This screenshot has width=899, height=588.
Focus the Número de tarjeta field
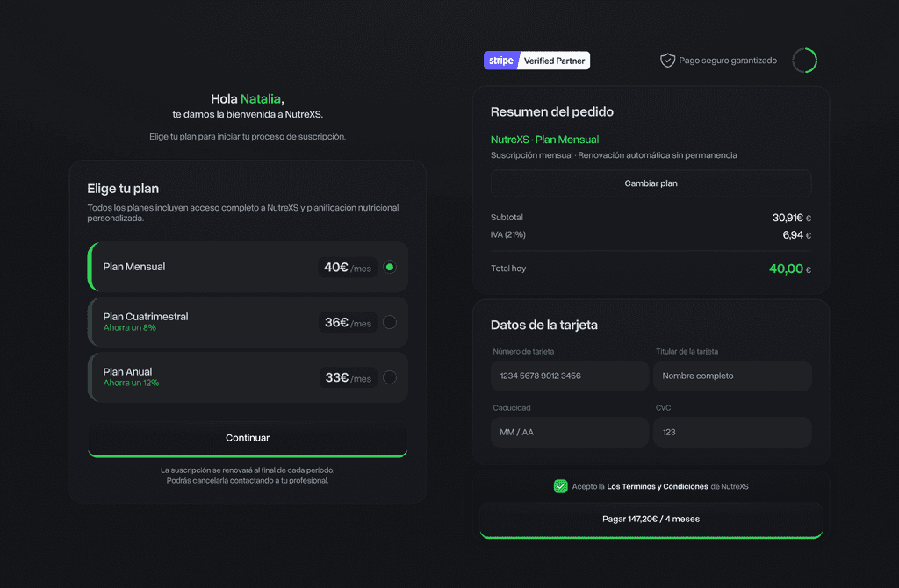click(x=569, y=376)
